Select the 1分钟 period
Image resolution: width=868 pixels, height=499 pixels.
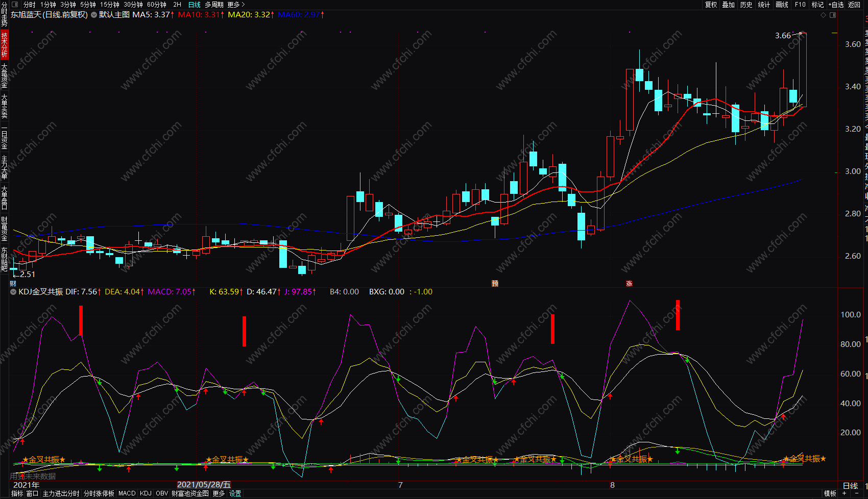(48, 5)
